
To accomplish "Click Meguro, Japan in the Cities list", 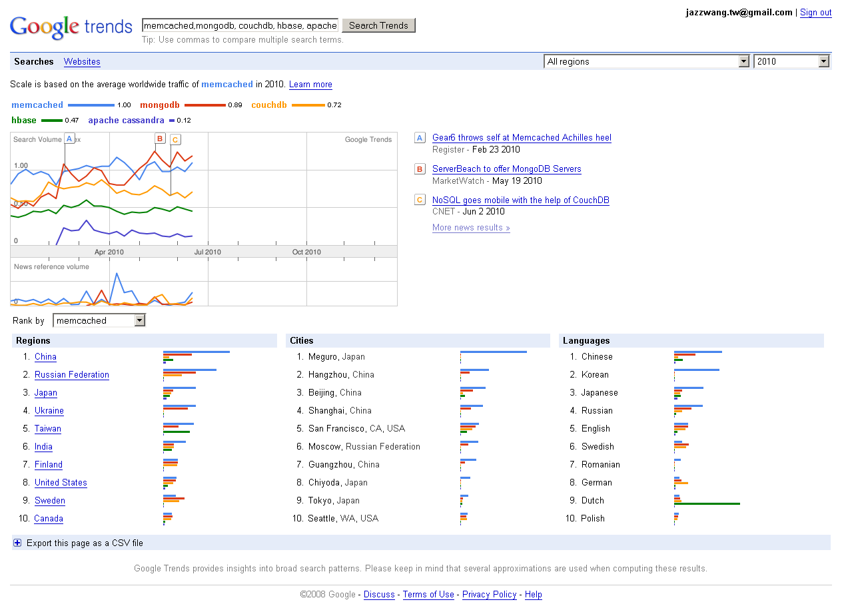I will 336,357.
